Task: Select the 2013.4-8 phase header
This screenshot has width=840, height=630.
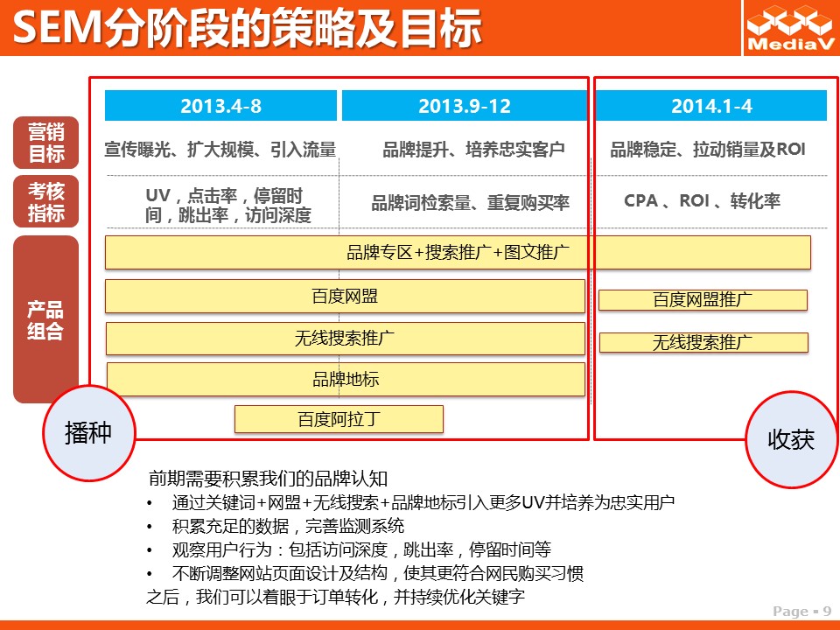Action: coord(220,106)
